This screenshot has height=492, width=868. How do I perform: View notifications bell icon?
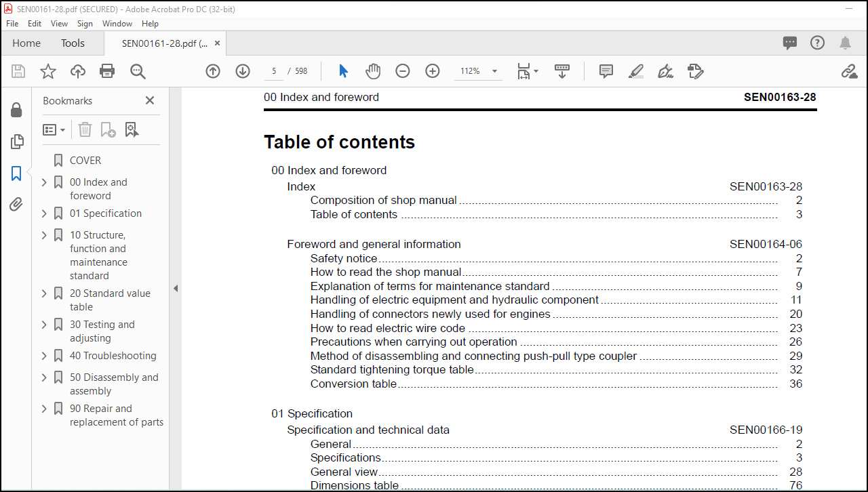[845, 43]
